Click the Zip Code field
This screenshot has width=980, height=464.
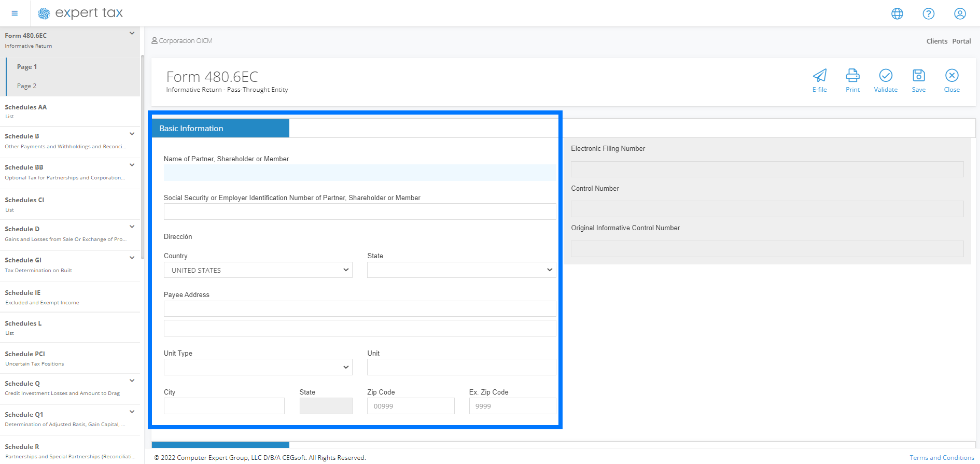[411, 406]
